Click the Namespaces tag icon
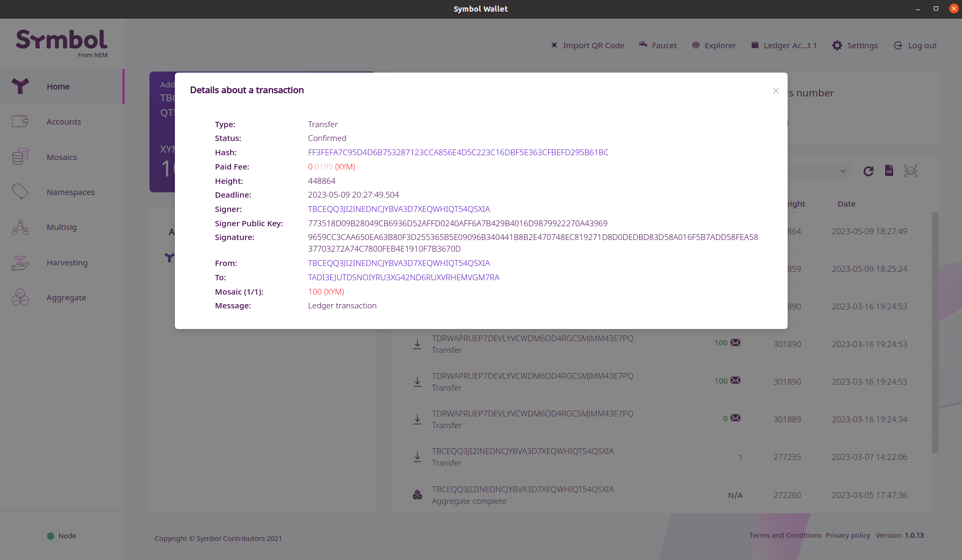Image resolution: width=962 pixels, height=560 pixels. (x=20, y=192)
